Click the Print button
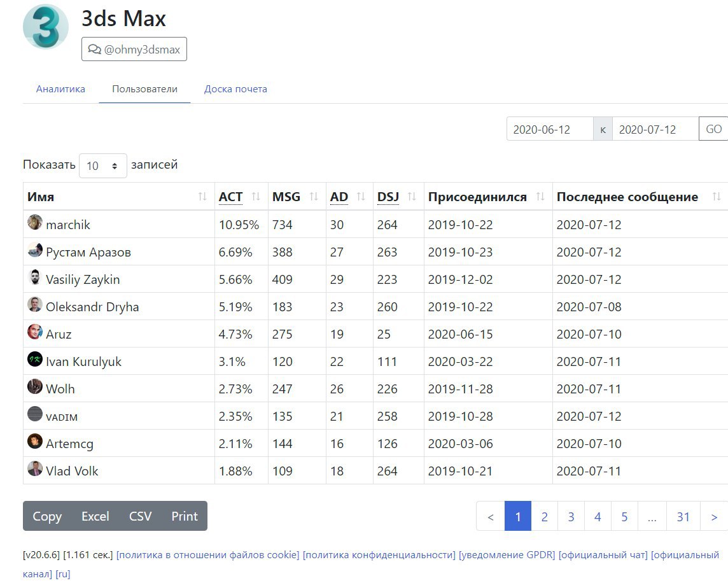This screenshot has height=583, width=728. coord(185,516)
